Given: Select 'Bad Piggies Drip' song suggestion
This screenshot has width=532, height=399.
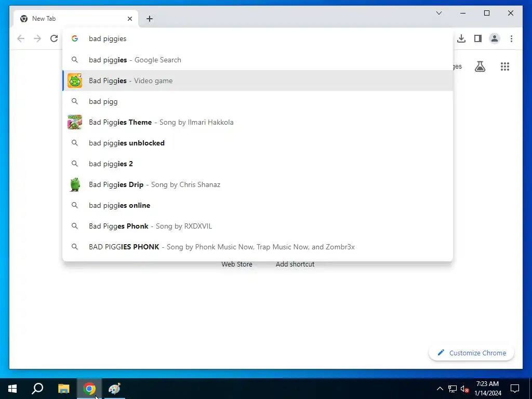Looking at the screenshot, I should click(258, 184).
